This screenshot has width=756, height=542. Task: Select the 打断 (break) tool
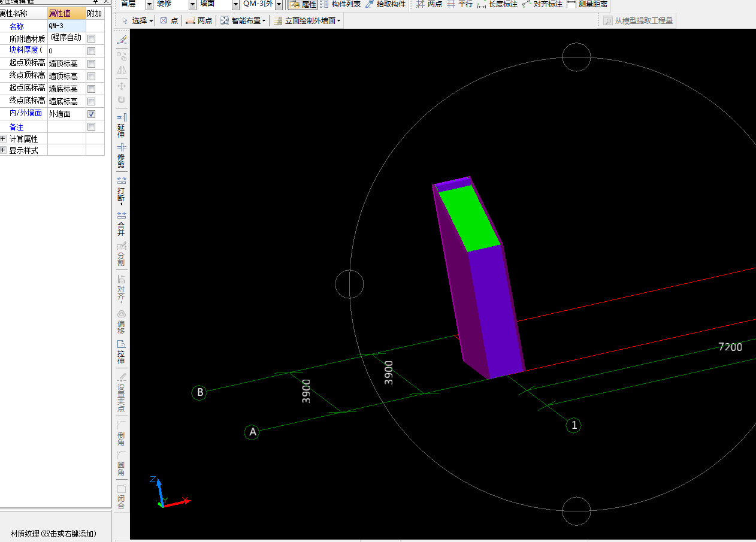click(x=122, y=190)
